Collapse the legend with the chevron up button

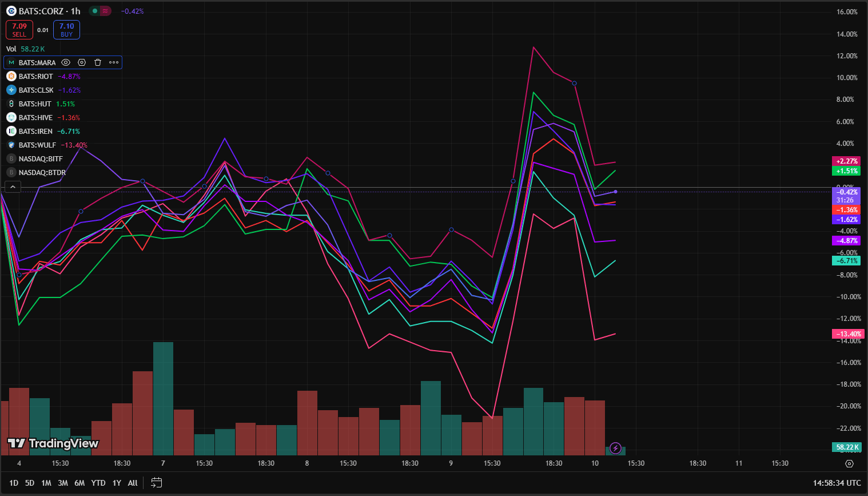coord(13,187)
